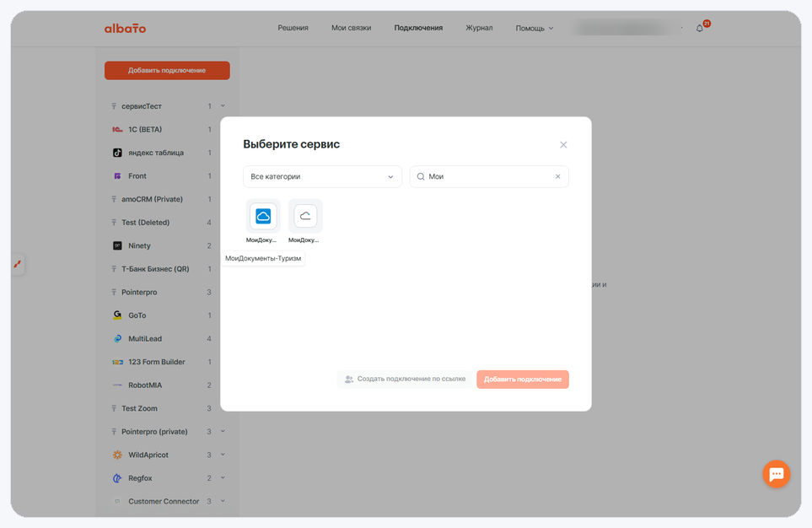Click the WildApricot service icon

117,455
